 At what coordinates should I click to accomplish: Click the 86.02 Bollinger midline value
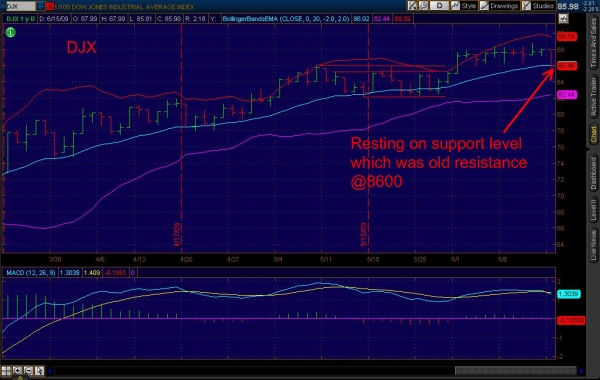click(x=361, y=18)
